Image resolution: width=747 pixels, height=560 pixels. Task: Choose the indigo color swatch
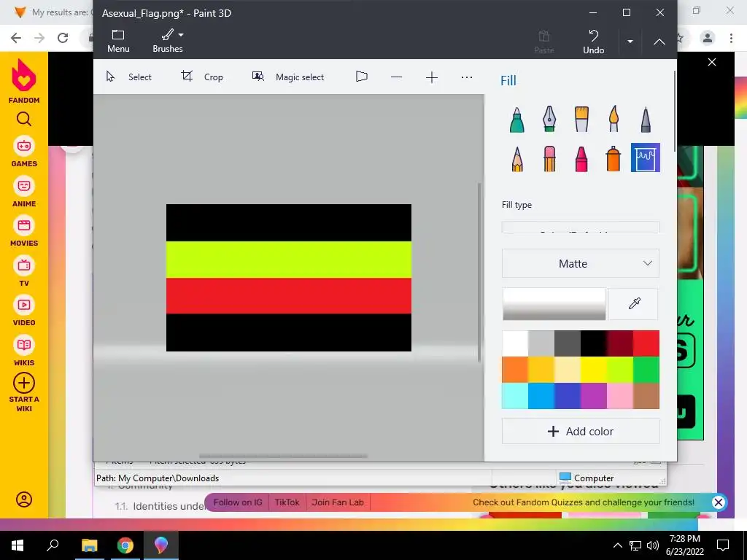point(568,396)
